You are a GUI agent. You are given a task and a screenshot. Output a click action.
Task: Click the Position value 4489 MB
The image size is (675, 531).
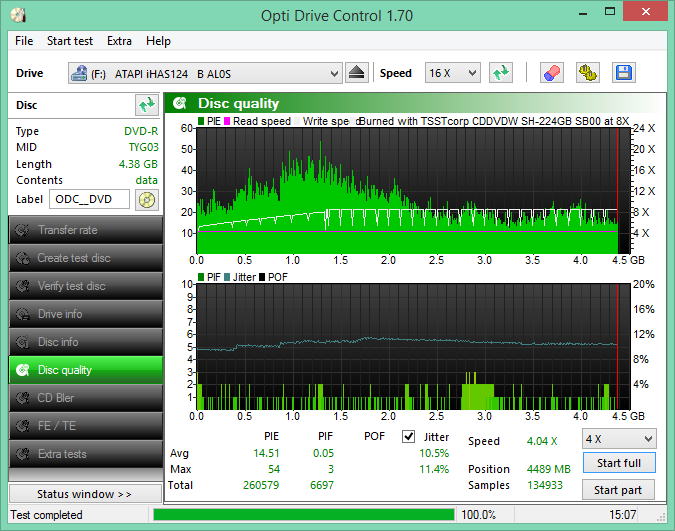(x=548, y=469)
